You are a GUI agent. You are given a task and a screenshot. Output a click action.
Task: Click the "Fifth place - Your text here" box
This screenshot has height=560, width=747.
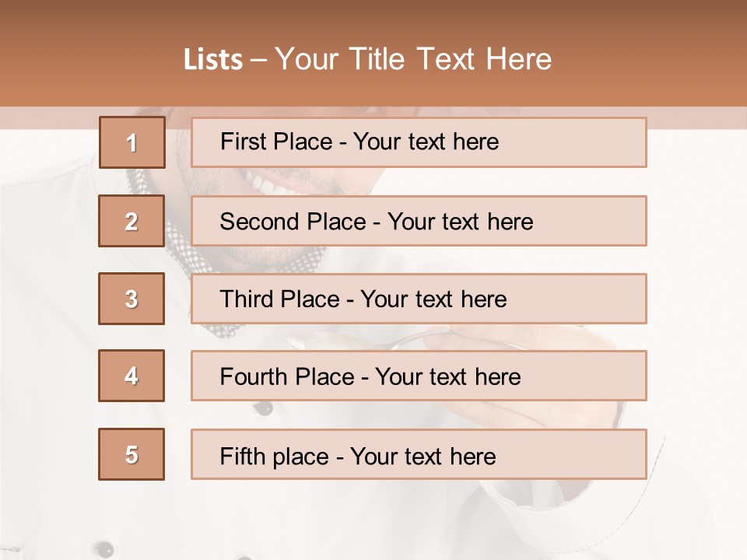point(419,454)
